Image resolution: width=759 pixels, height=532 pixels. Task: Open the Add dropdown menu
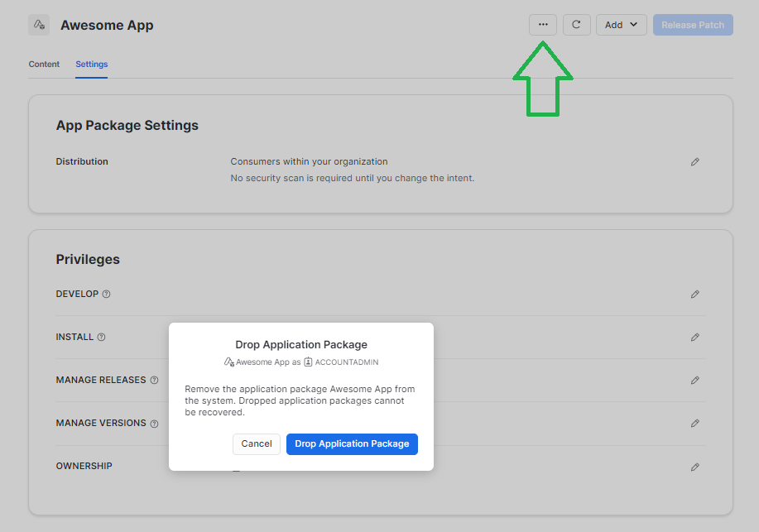pos(621,24)
